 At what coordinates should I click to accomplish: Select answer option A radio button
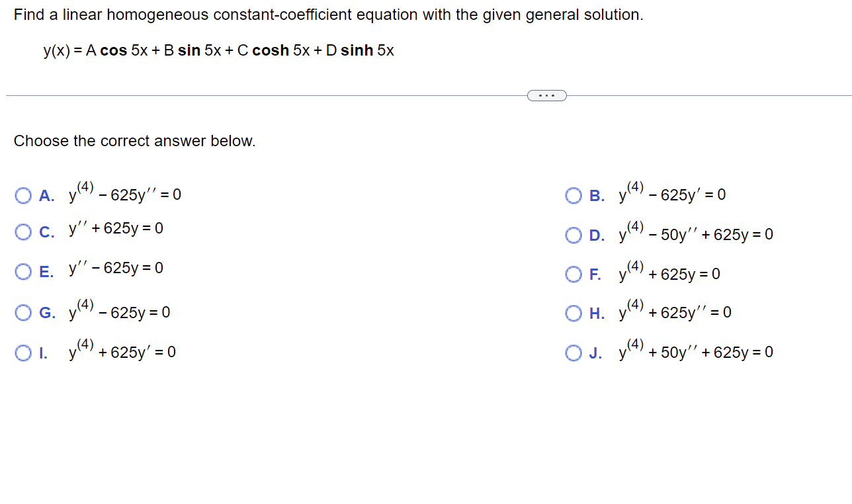tap(23, 195)
